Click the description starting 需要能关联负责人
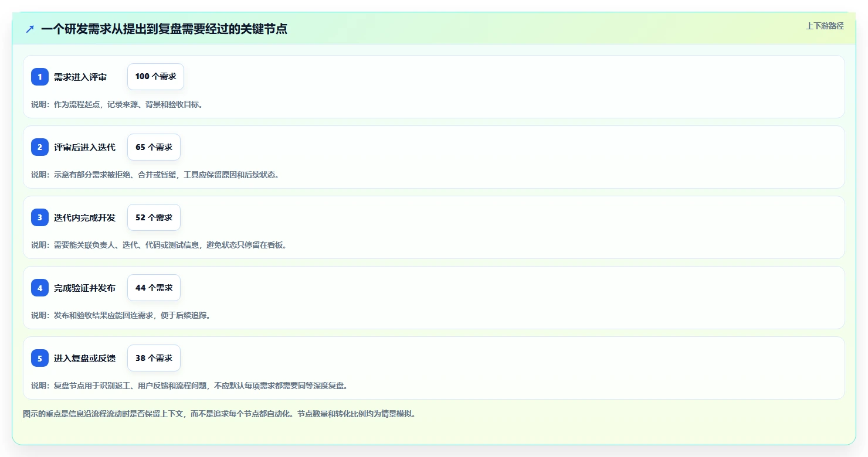The image size is (868, 457). tap(159, 245)
